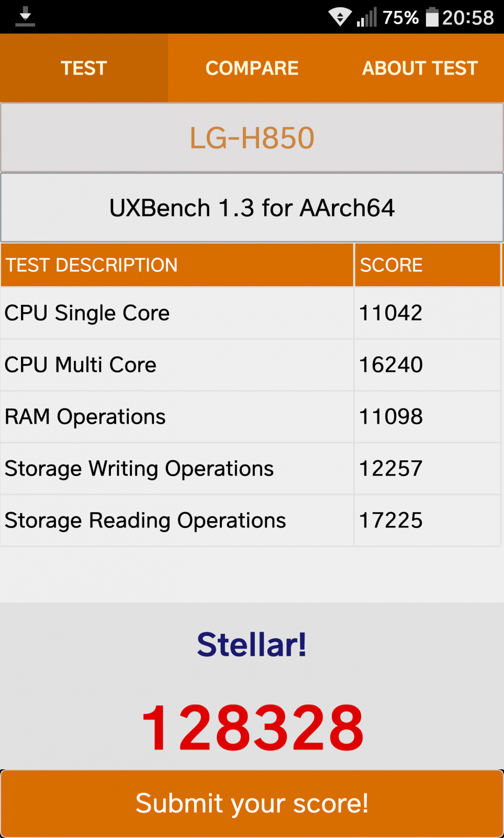Tap the cellular signal bars icon
Screen dimensions: 504x838
pyautogui.click(x=366, y=17)
